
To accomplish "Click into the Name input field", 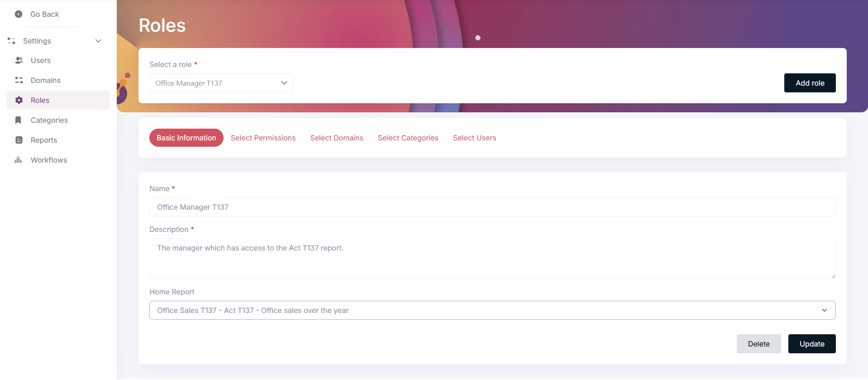I will [x=492, y=207].
